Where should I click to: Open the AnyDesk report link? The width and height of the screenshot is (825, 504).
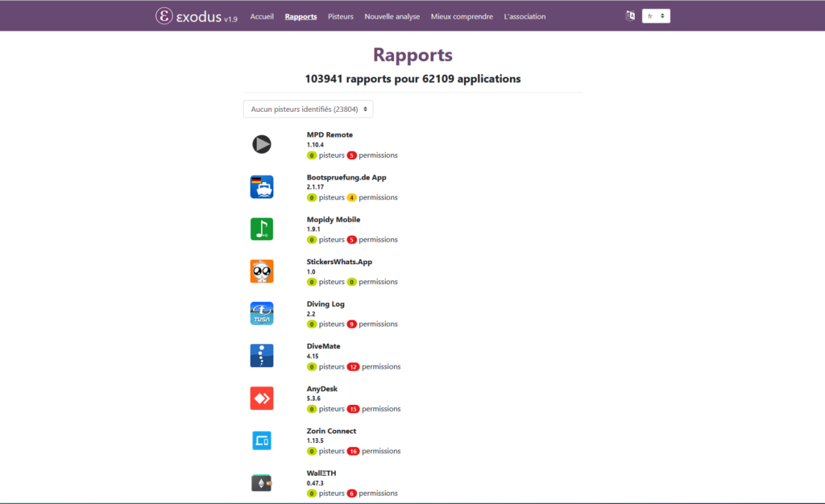[x=322, y=388]
